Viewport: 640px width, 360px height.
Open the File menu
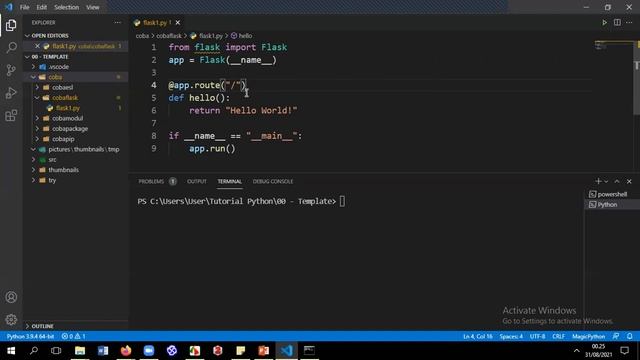(x=24, y=7)
